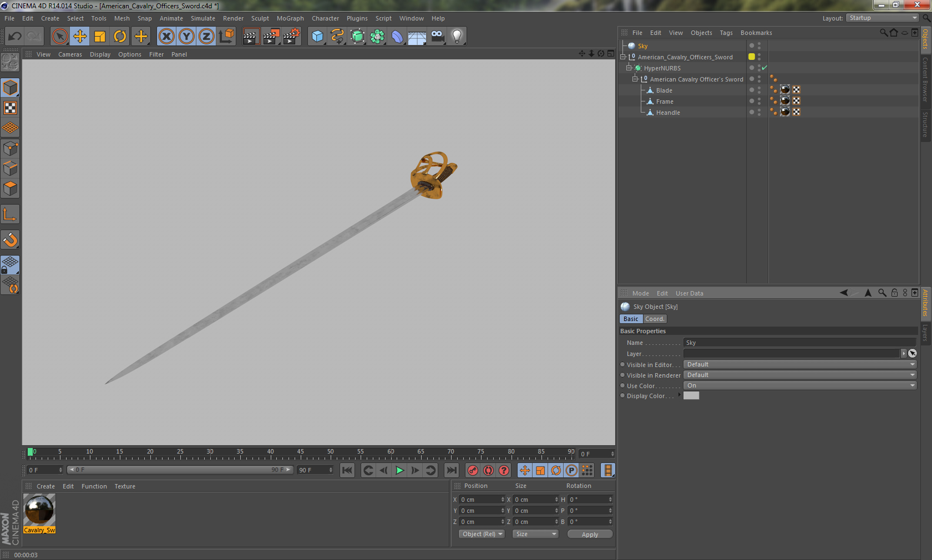The width and height of the screenshot is (932, 560).
Task: Toggle the Y-axis lock
Action: (x=186, y=37)
